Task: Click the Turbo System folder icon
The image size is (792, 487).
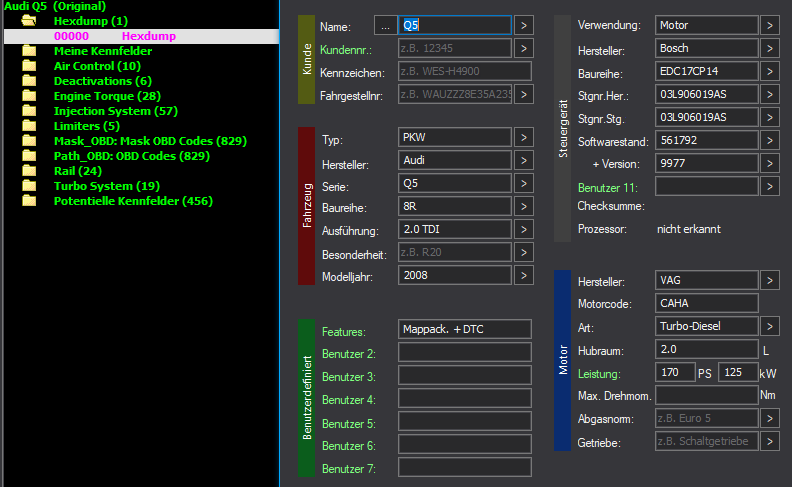Action: [x=29, y=186]
